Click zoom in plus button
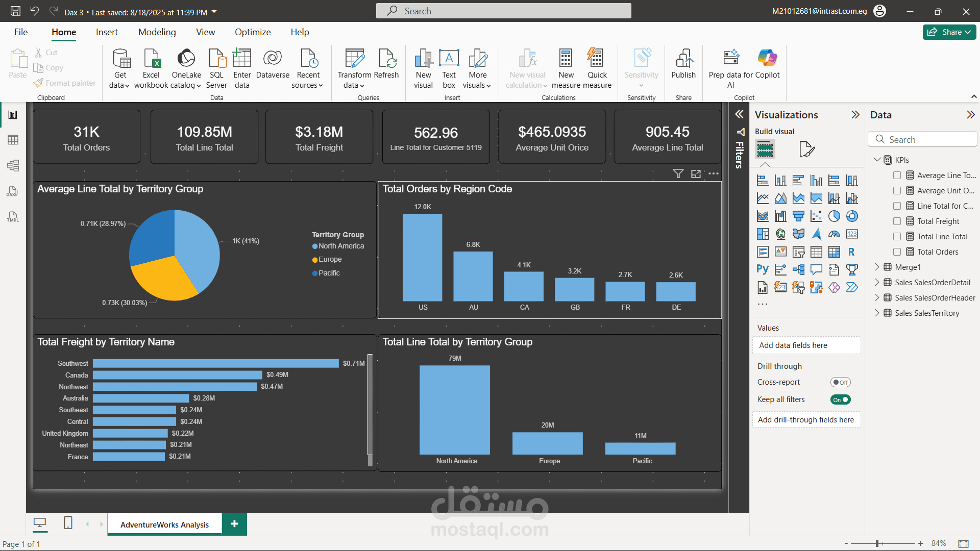 click(920, 544)
